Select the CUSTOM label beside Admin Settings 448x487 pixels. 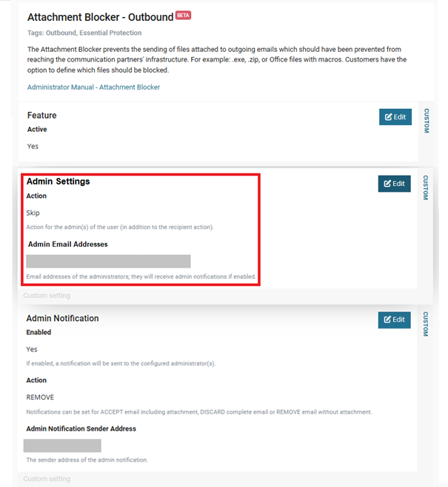point(426,188)
